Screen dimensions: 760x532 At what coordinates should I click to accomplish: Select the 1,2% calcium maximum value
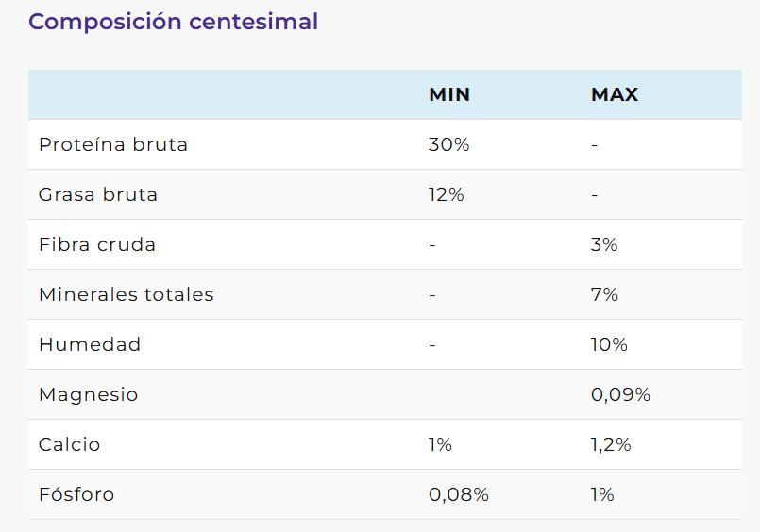point(611,444)
